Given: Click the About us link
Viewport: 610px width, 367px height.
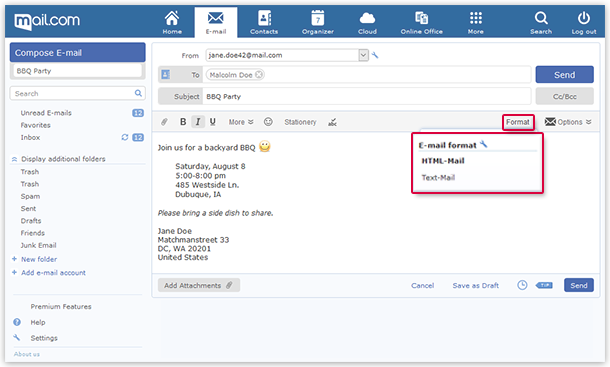Looking at the screenshot, I should (x=27, y=354).
